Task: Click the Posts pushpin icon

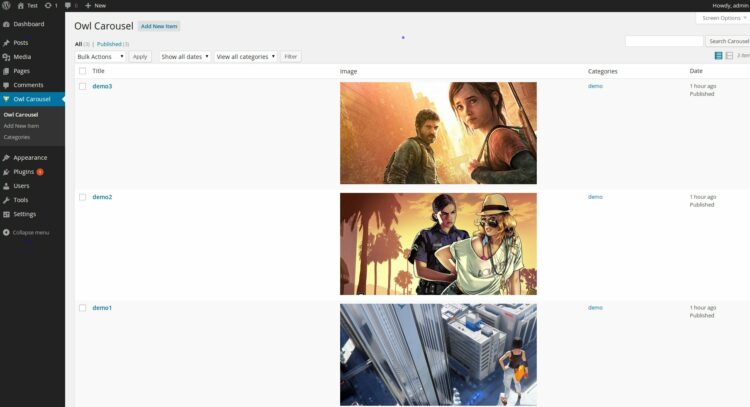Action: [x=6, y=43]
